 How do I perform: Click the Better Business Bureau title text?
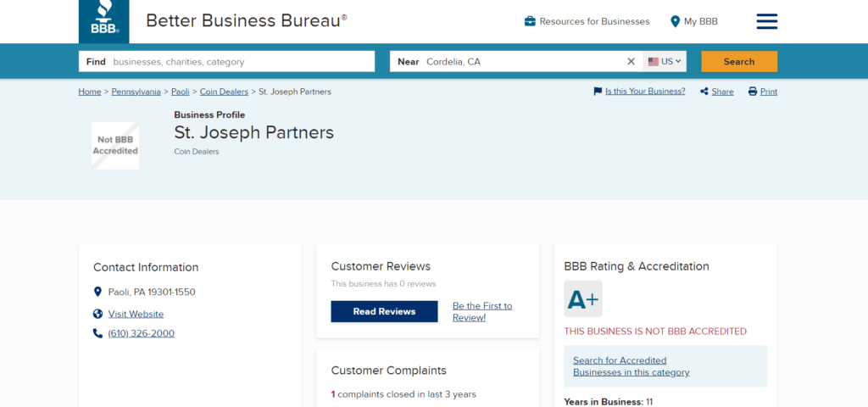coord(247,21)
